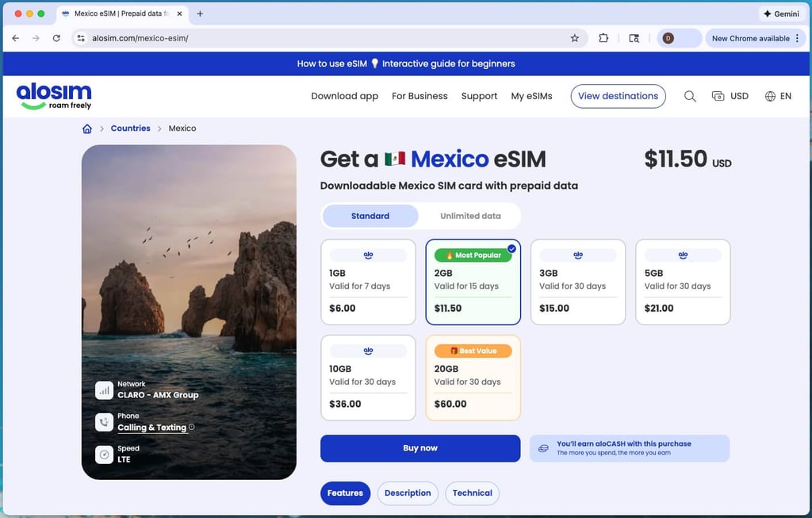Open Gemini in Chrome
The image size is (812, 518).
[781, 14]
